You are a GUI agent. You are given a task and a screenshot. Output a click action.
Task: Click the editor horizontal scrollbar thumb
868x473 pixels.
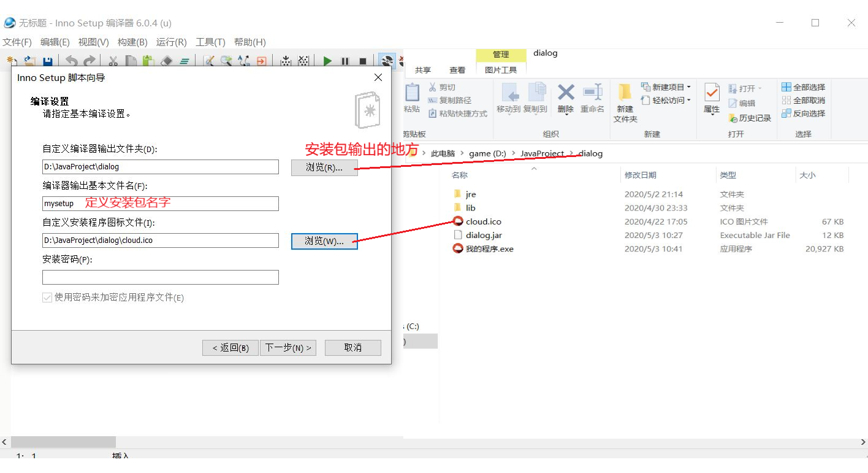[63, 442]
